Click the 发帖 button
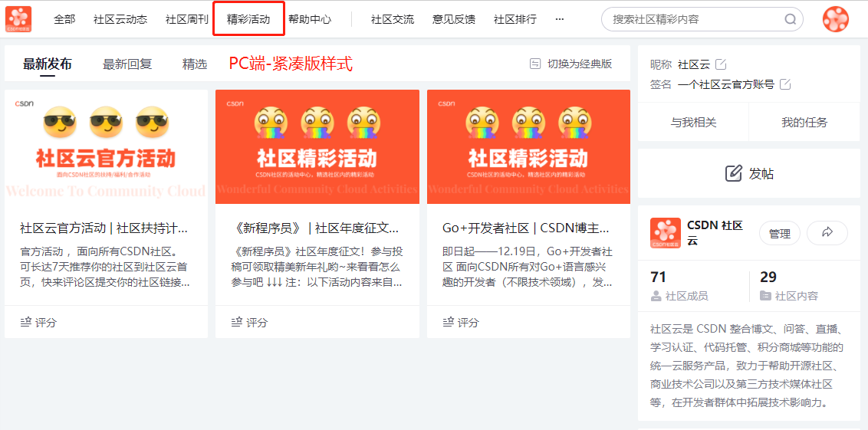Image resolution: width=868 pixels, height=430 pixels. tap(749, 173)
